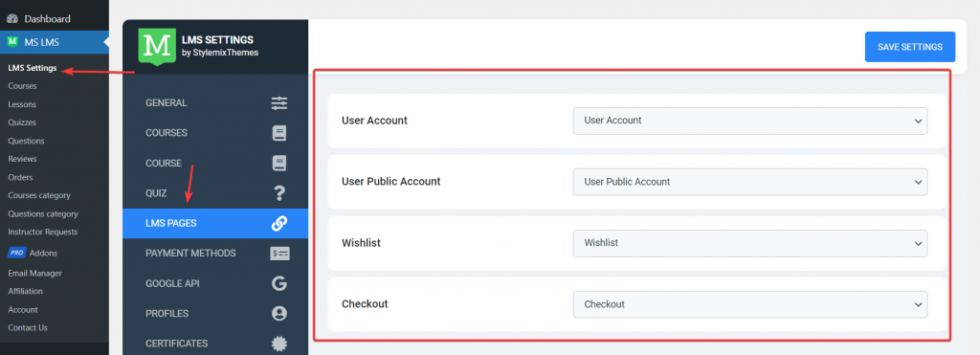Select the LMS Pages tab

click(x=215, y=223)
